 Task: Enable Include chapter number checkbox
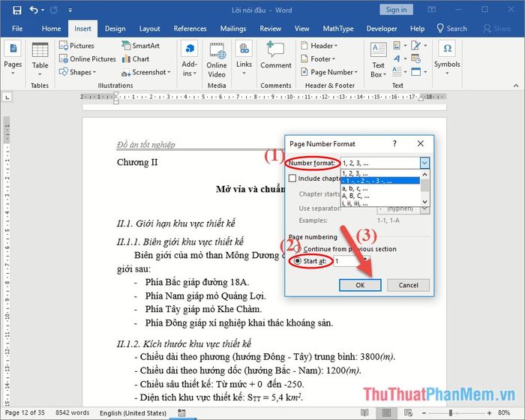[293, 178]
